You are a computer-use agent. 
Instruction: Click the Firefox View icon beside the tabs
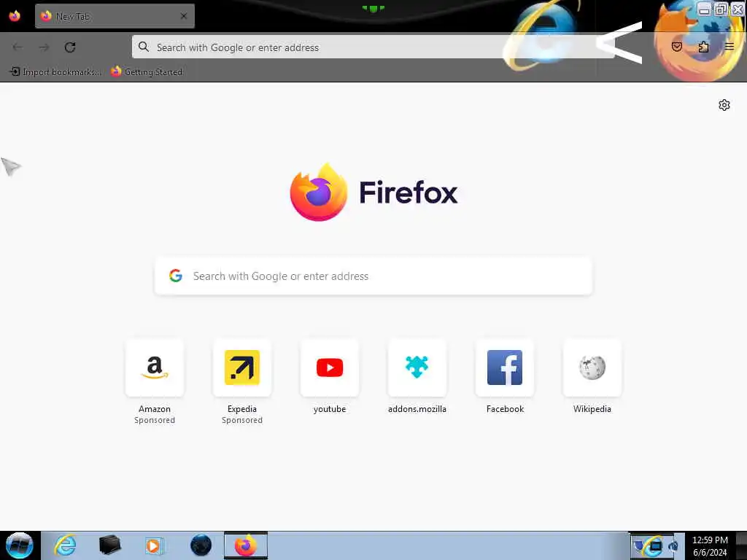[x=15, y=16]
